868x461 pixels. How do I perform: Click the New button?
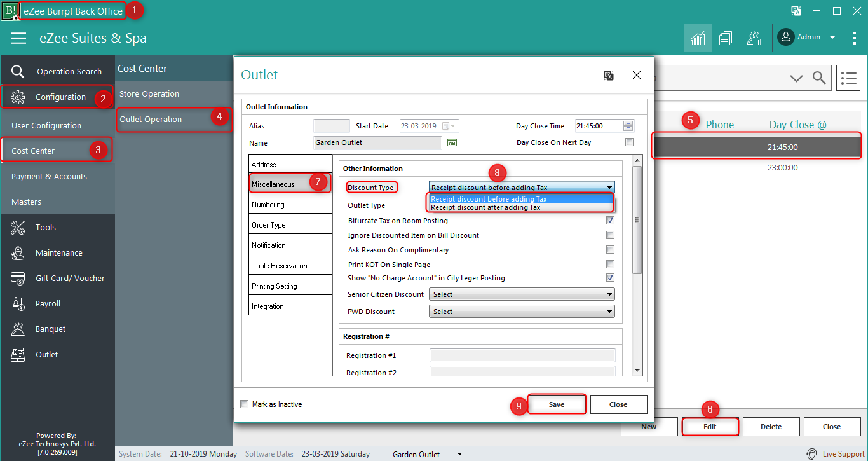(x=649, y=427)
